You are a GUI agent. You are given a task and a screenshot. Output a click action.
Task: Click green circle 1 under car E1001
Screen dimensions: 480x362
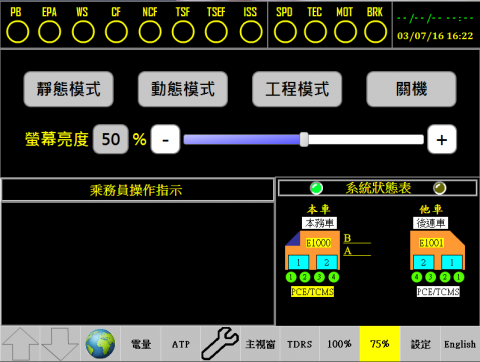click(x=459, y=277)
